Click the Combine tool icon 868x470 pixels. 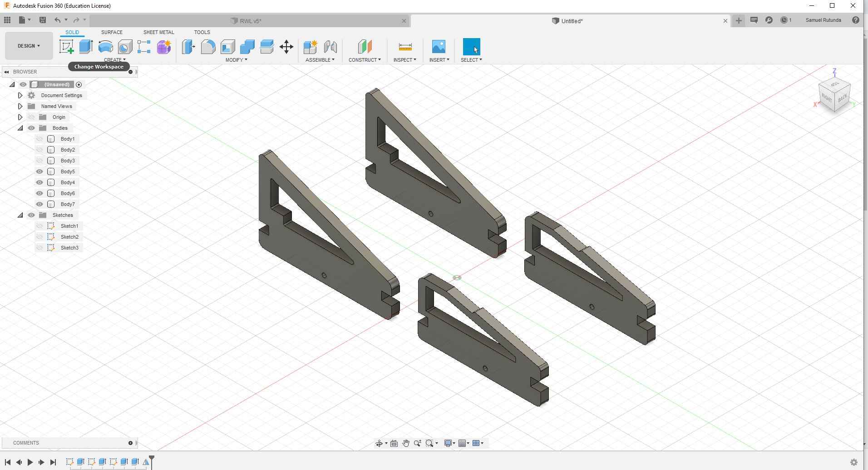click(x=247, y=47)
